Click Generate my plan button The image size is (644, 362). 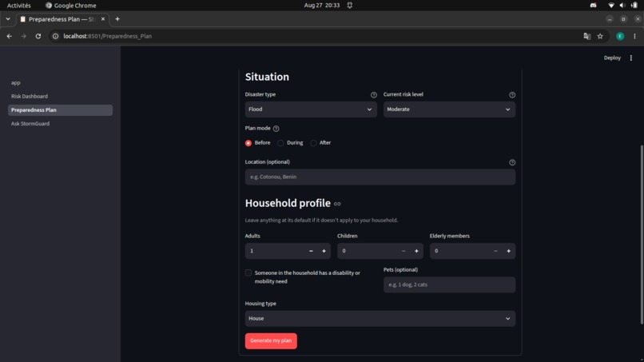[x=271, y=340]
